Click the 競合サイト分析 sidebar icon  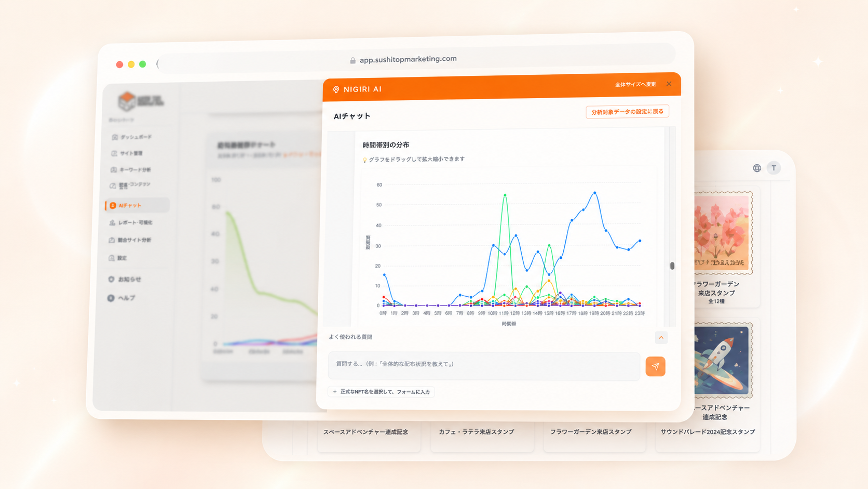pos(112,240)
